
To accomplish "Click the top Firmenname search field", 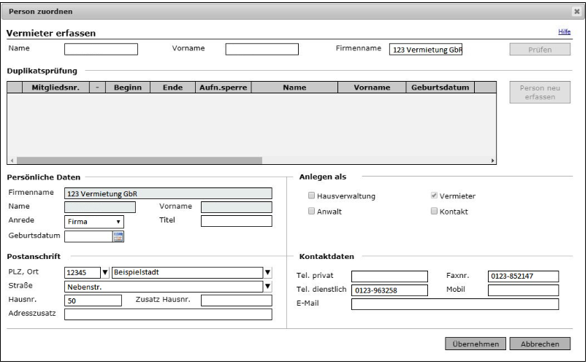I will tap(426, 50).
